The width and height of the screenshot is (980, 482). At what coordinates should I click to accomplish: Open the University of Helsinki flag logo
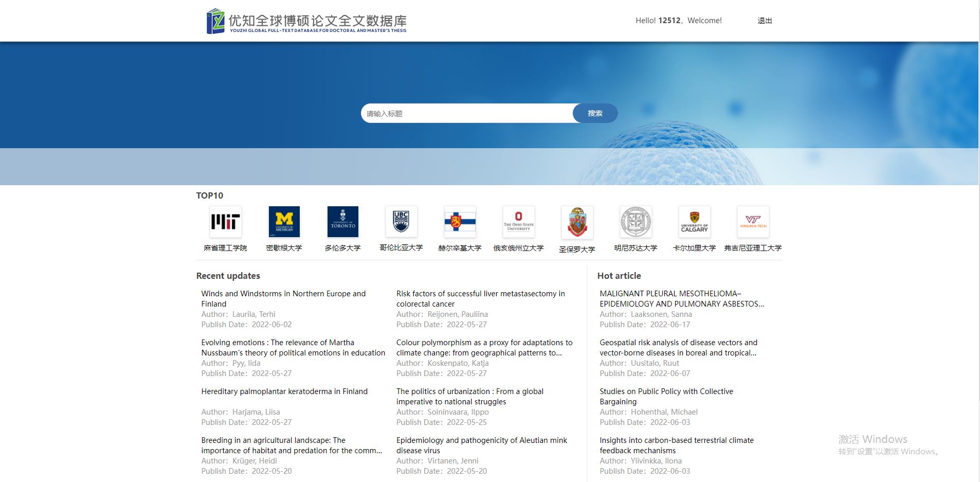point(460,222)
